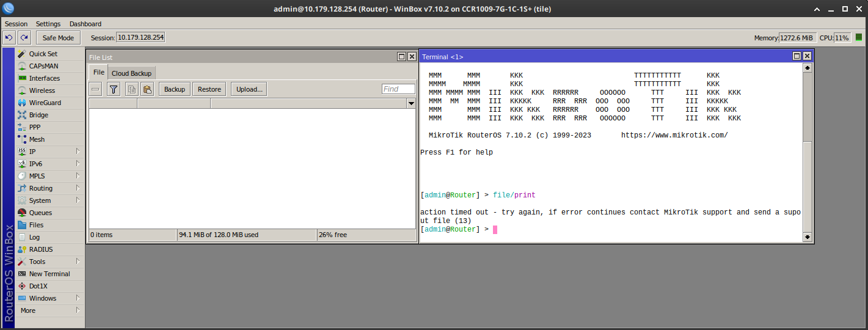The height and width of the screenshot is (330, 868).
Task: Expand the More submenu
Action: pos(78,310)
